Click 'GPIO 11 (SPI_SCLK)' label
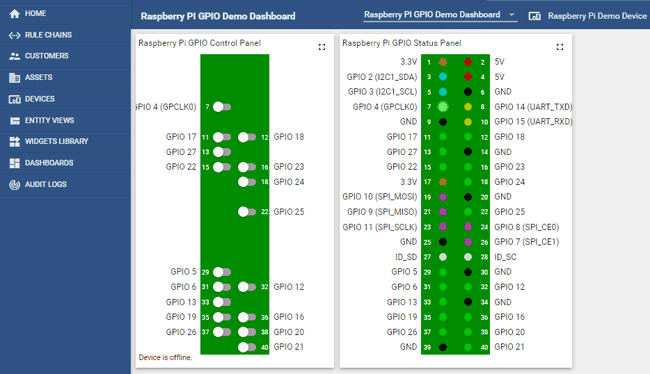 (x=380, y=227)
